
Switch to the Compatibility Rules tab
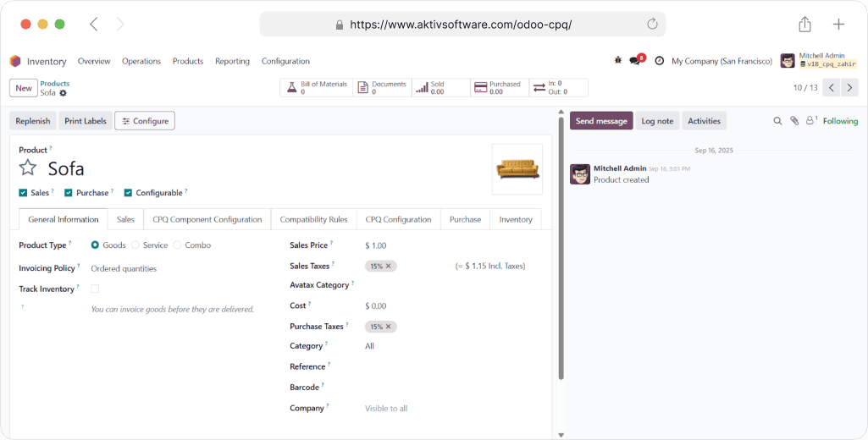(x=313, y=219)
